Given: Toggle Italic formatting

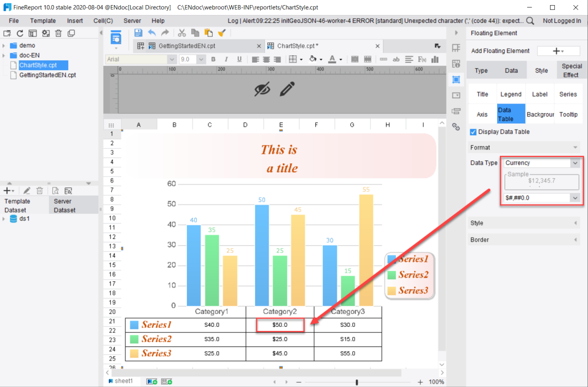Looking at the screenshot, I should click(226, 59).
